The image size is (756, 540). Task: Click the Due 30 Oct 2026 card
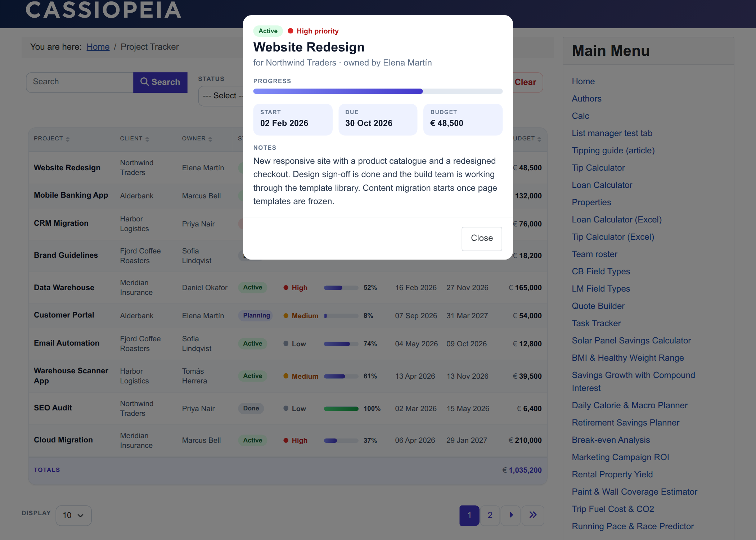[378, 120]
